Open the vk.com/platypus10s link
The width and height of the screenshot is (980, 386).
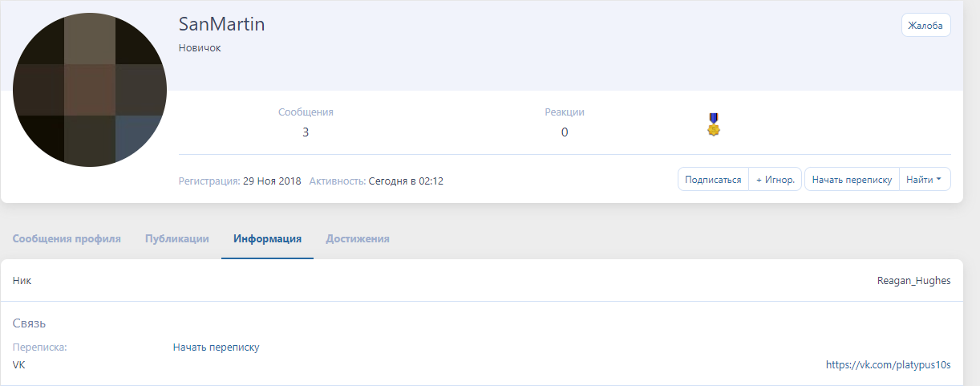(x=888, y=365)
